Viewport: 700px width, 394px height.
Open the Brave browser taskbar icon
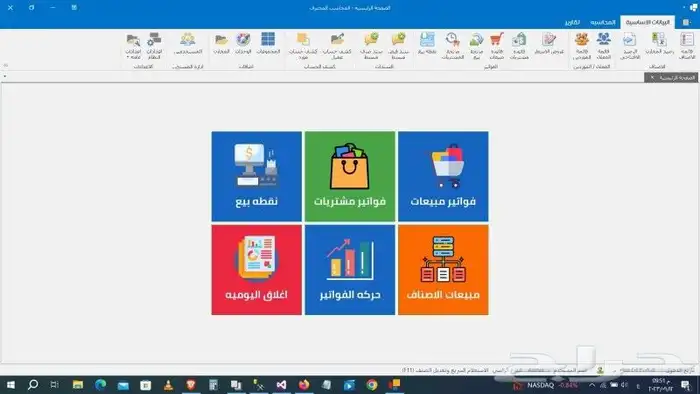pos(191,385)
